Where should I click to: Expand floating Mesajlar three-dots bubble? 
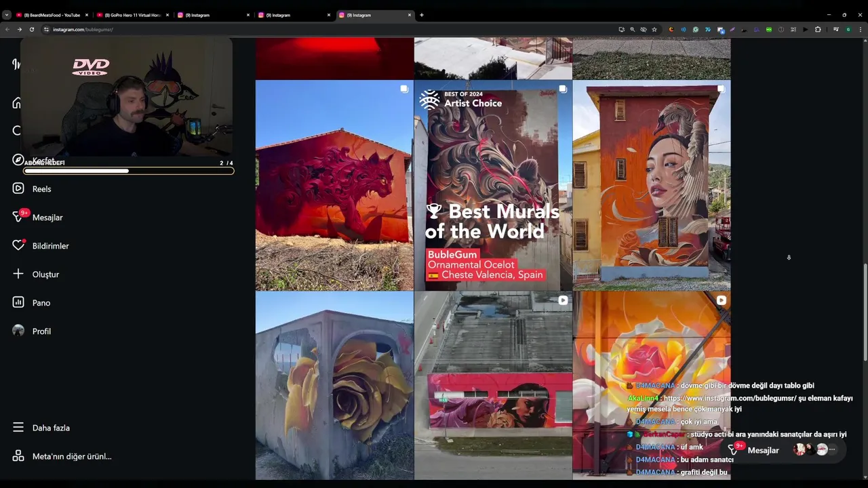[x=832, y=449]
